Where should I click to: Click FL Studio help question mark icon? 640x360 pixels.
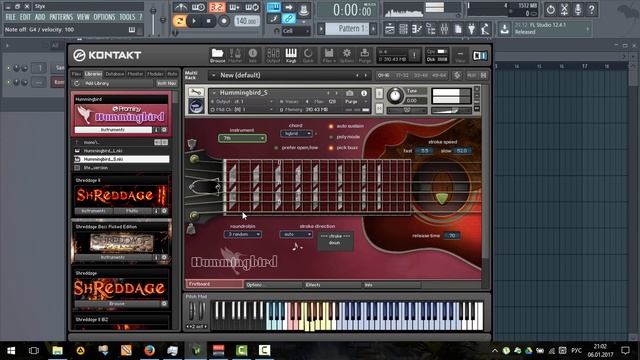(x=591, y=9)
